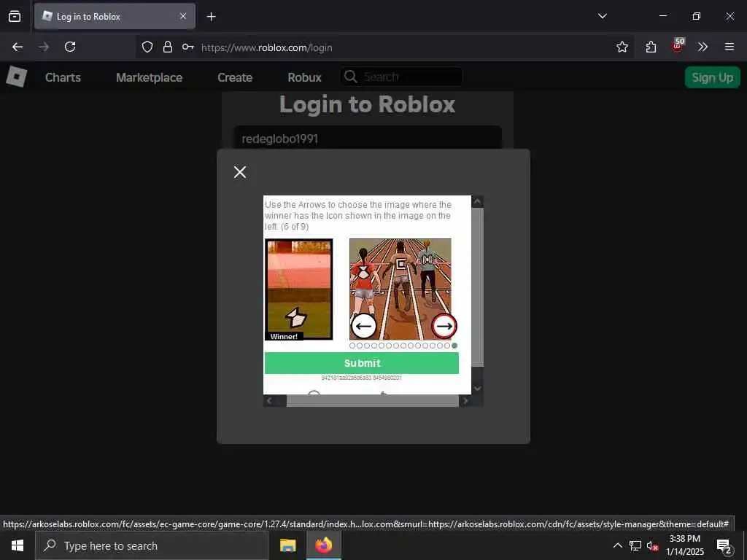This screenshot has width=747, height=560.
Task: Open File Explorer from taskbar
Action: point(287,545)
